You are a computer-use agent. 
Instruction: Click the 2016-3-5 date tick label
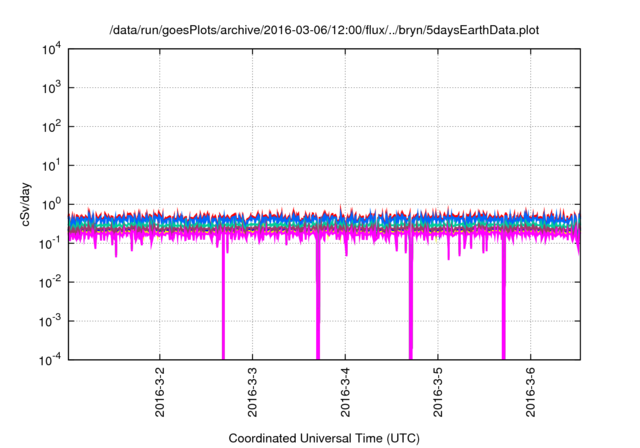(438, 392)
